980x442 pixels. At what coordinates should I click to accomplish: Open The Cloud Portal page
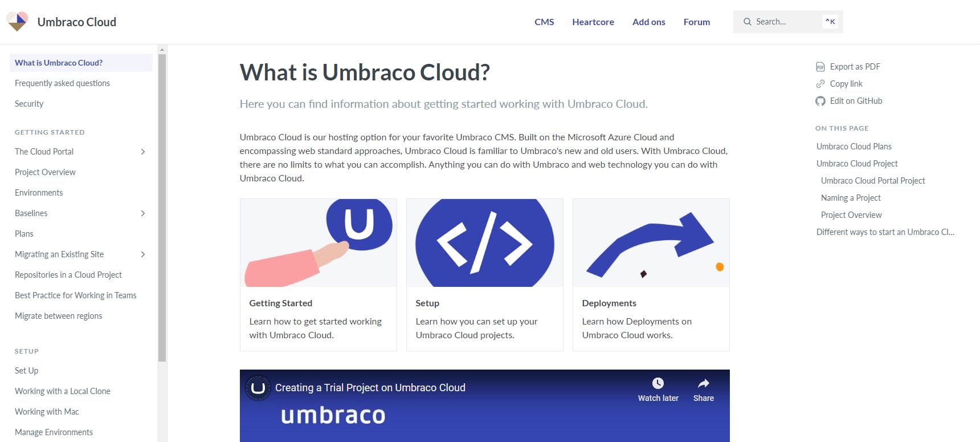pos(44,152)
